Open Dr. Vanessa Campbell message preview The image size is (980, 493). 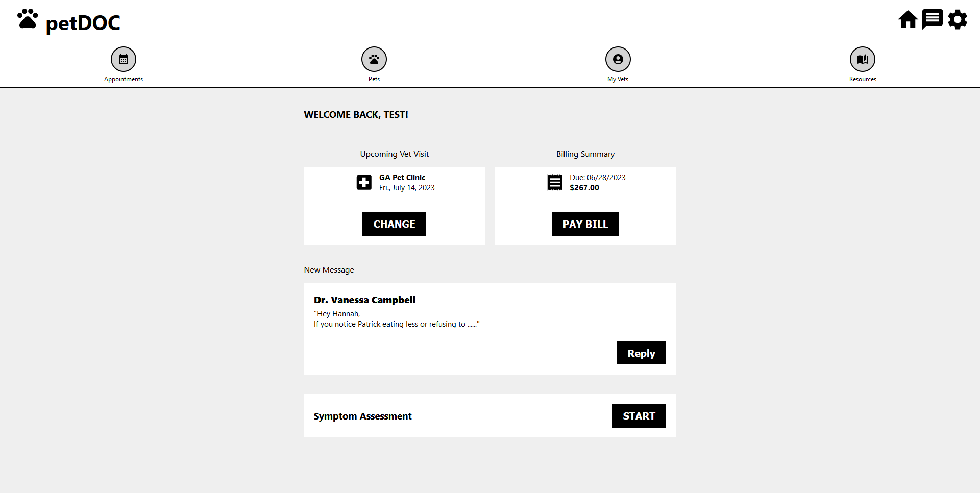[x=397, y=319]
